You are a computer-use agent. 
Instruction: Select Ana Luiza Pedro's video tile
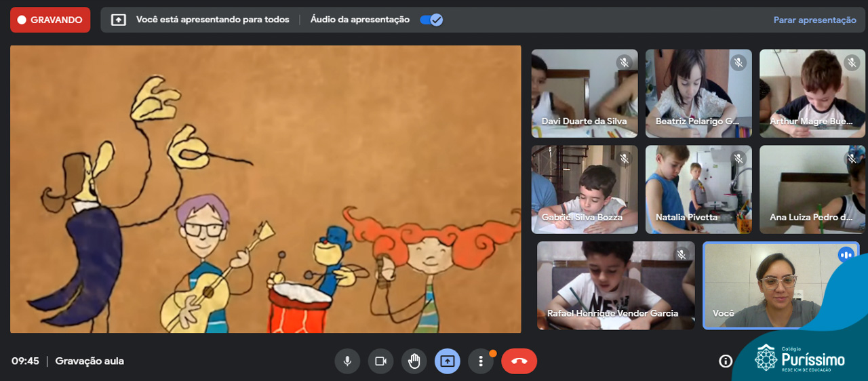click(x=812, y=189)
